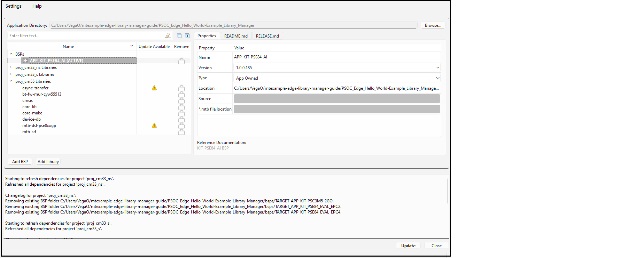Click the Add Library button
644x258 pixels.
click(48, 162)
